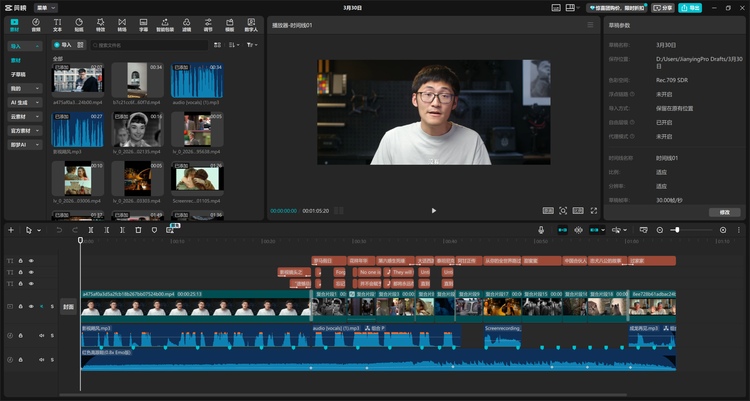Mute the 影视飓风.mp3 audio track
Image resolution: width=750 pixels, height=401 pixels.
pyautogui.click(x=42, y=335)
